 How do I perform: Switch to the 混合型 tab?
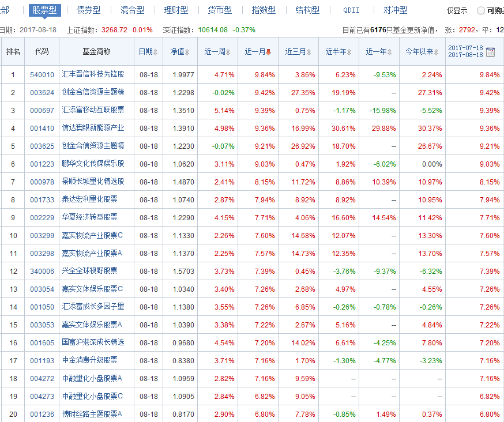[x=132, y=10]
